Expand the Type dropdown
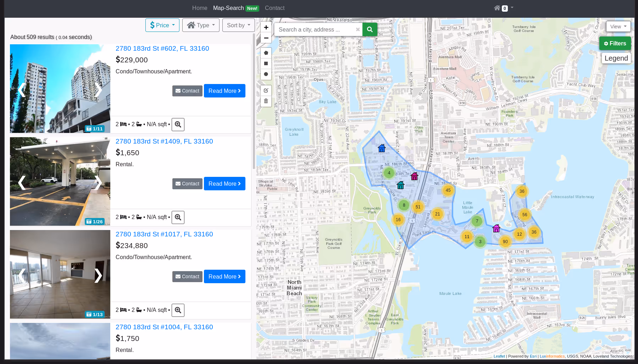Image resolution: width=638 pixels, height=364 pixels. tap(201, 25)
